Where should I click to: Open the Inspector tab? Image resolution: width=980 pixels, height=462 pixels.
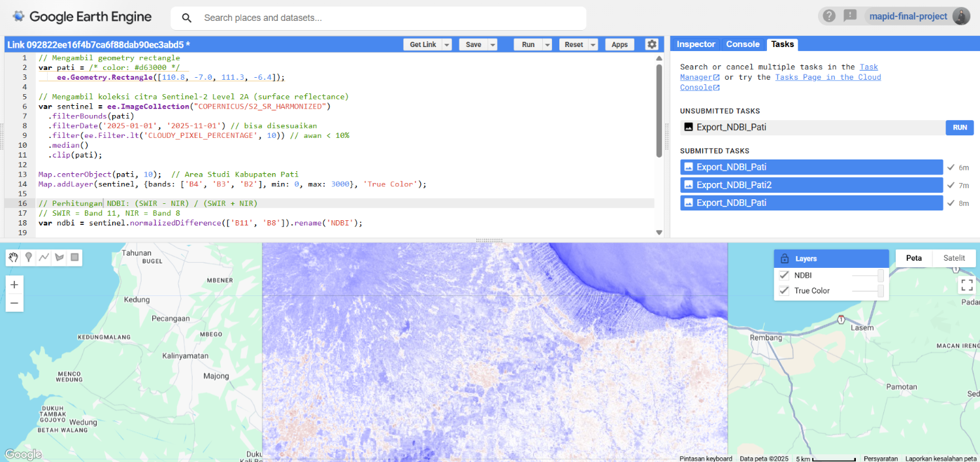click(x=696, y=44)
